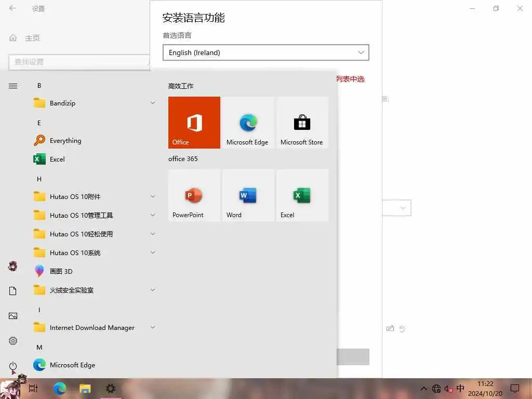
Task: Click the office 365 group title
Action: (x=183, y=159)
